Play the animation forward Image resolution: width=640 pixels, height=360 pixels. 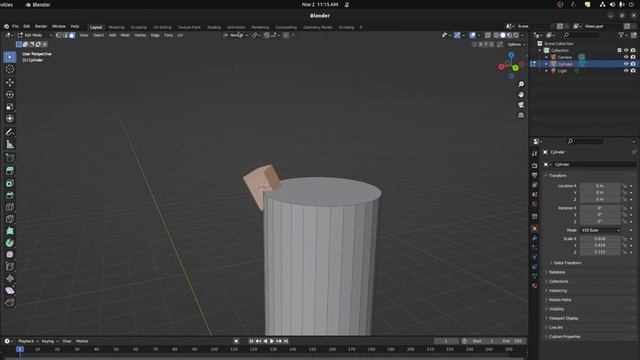pos(272,341)
